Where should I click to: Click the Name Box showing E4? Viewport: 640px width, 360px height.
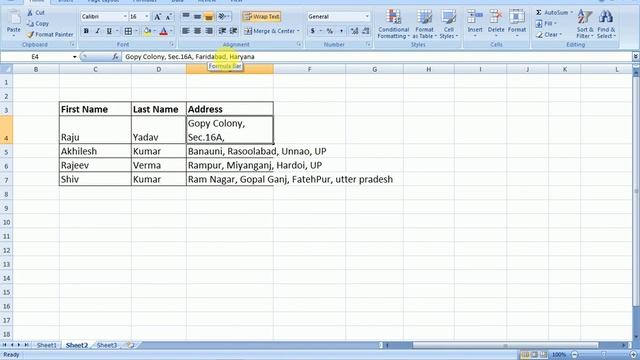(x=36, y=57)
